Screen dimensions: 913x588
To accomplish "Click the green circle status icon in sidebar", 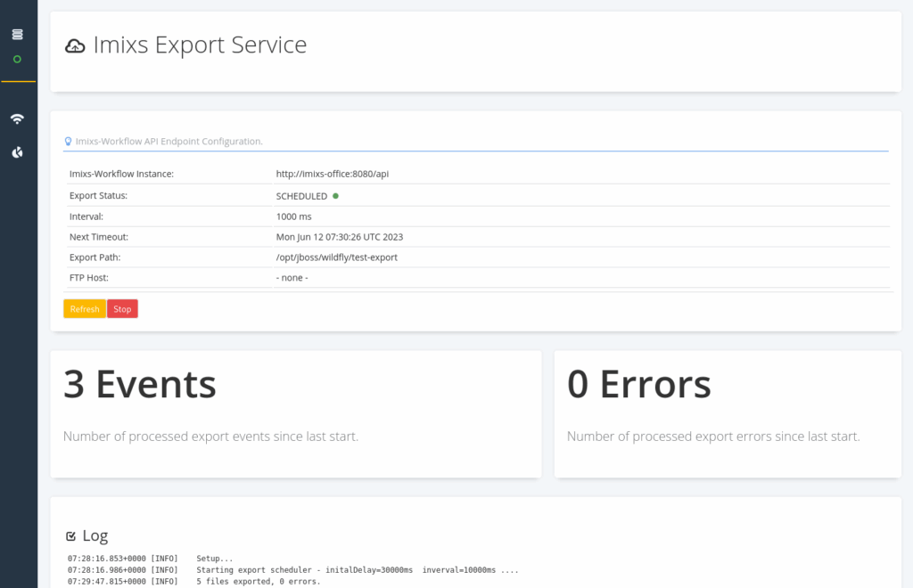I will 18,60.
